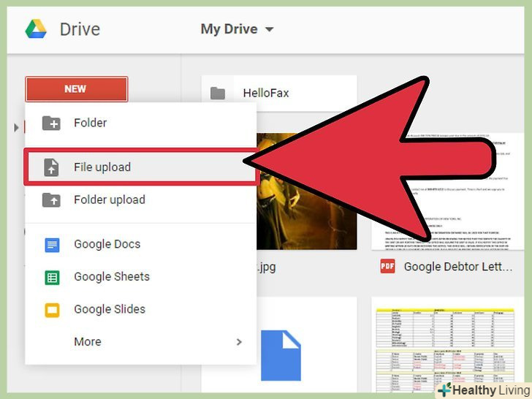532x399 pixels.
Task: Create a new Google Docs document
Action: (x=140, y=244)
